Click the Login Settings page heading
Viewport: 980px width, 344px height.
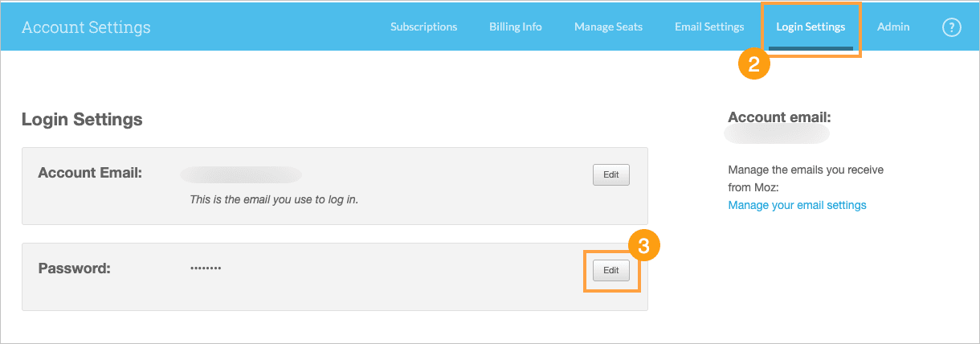[82, 120]
